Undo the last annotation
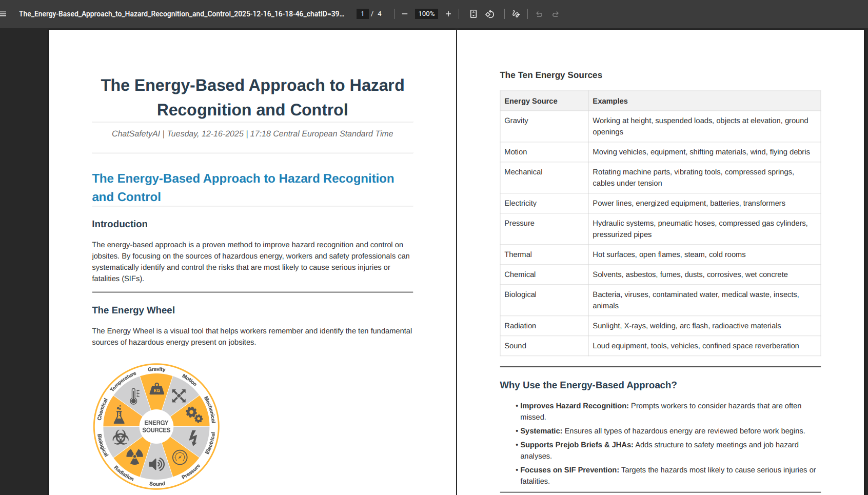The image size is (868, 495). click(539, 14)
